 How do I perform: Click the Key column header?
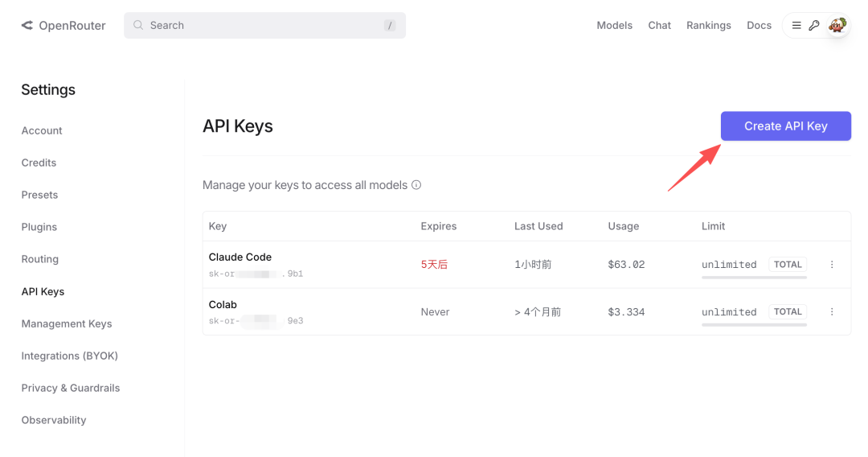[x=218, y=226]
